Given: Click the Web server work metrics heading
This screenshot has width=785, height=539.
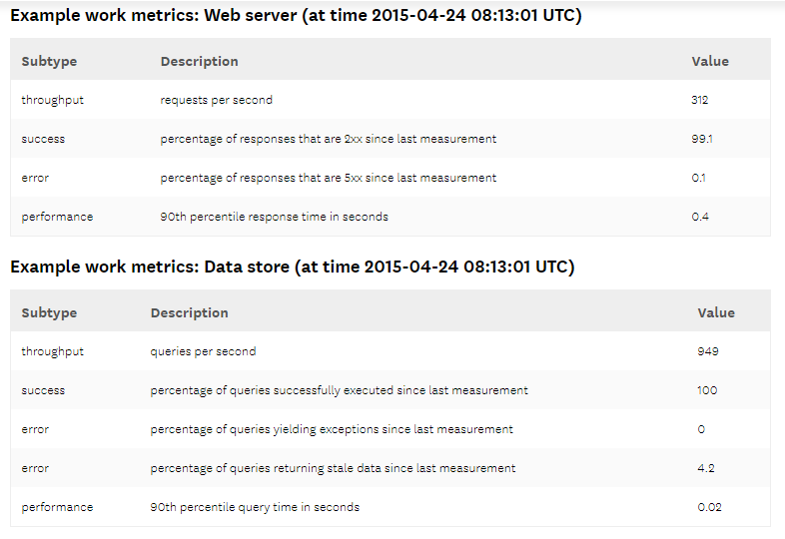Looking at the screenshot, I should click(296, 16).
